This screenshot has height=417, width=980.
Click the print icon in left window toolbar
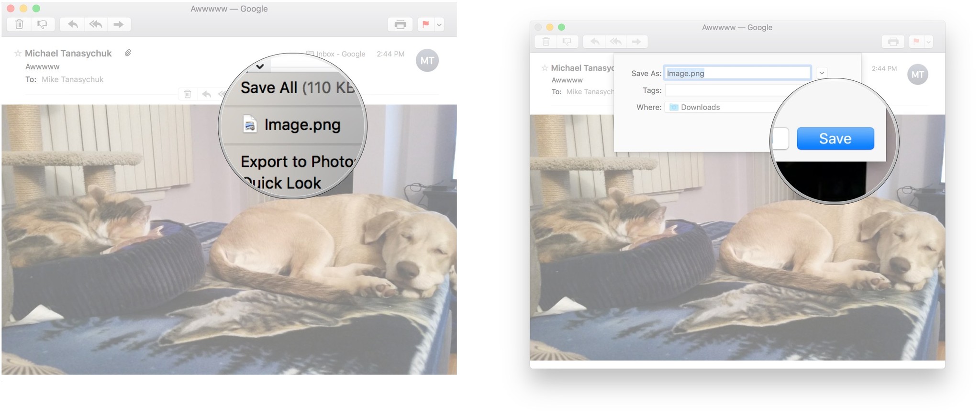pyautogui.click(x=400, y=24)
